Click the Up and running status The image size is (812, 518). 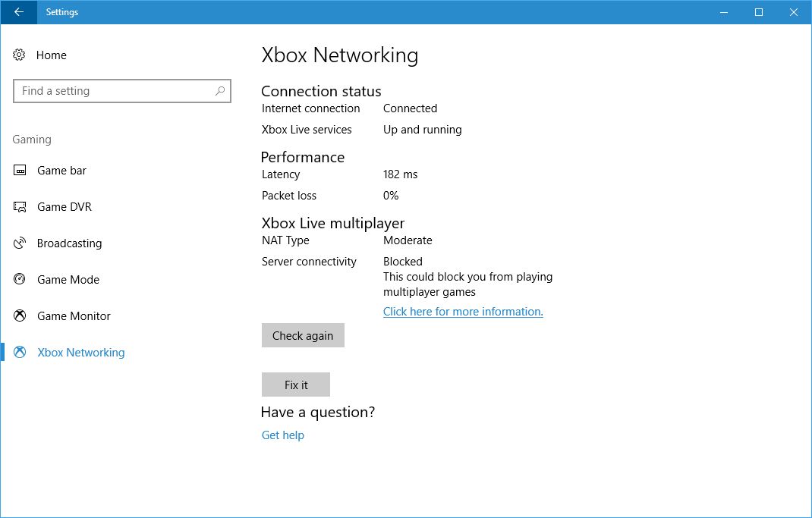click(x=423, y=130)
